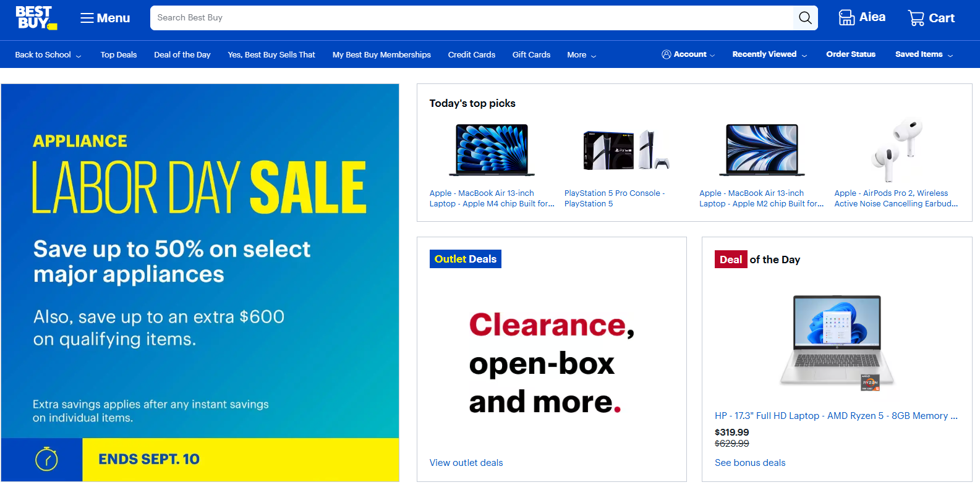The width and height of the screenshot is (980, 490).
Task: Open the MacBook Air M2 product link
Action: point(762,198)
